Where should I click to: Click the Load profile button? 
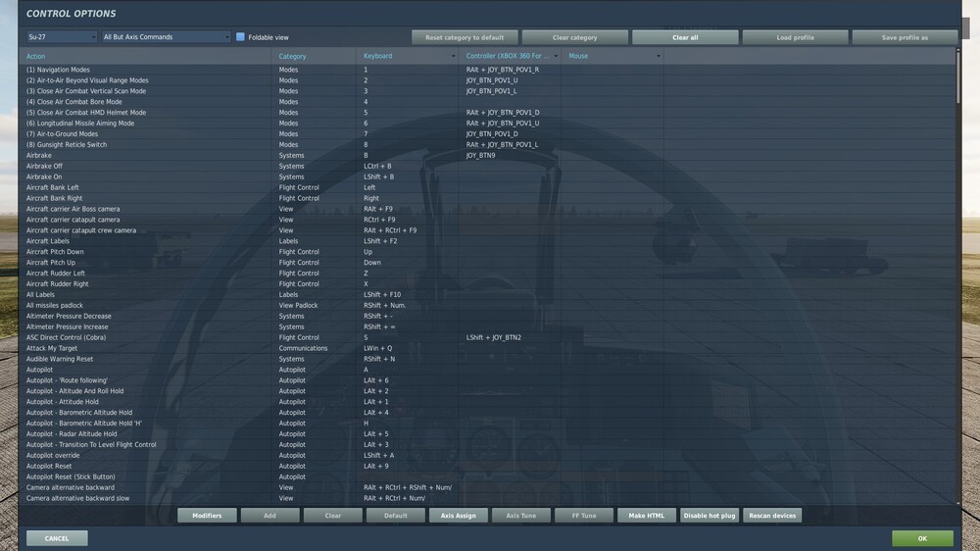pos(795,37)
